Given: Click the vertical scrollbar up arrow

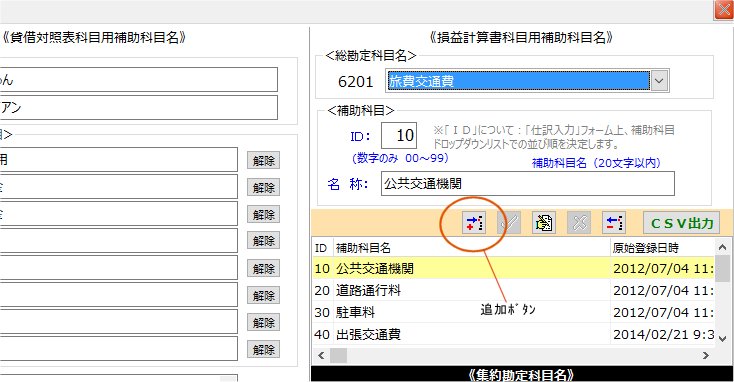Looking at the screenshot, I should pyautogui.click(x=723, y=247).
